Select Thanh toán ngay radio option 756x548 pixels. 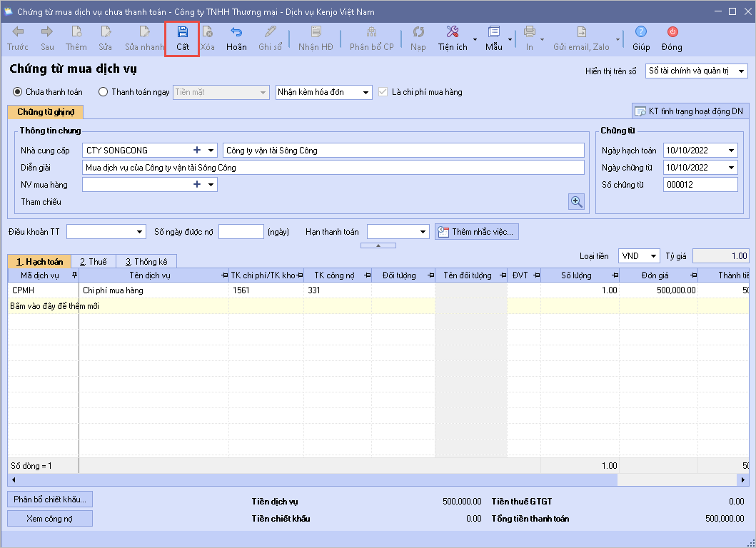pos(103,91)
